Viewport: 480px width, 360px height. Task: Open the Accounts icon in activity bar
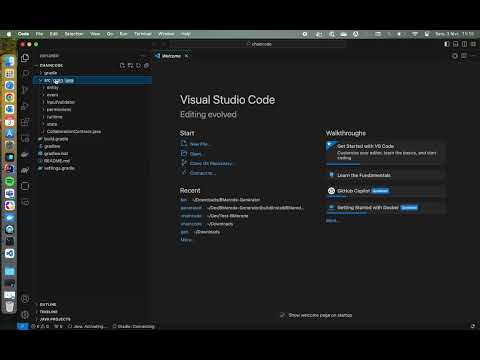click(x=25, y=299)
